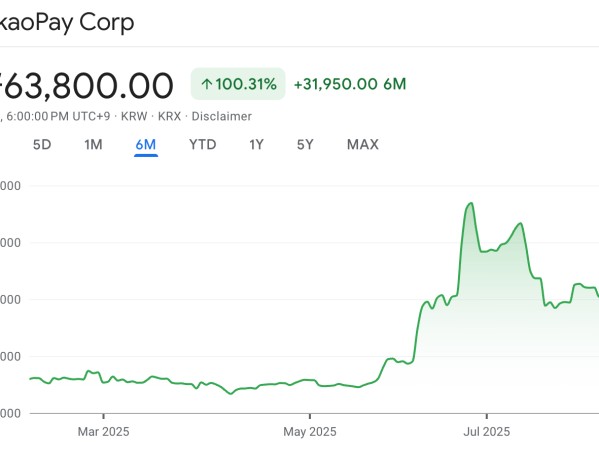The width and height of the screenshot is (599, 450).
Task: Click the Jul 2025 axis marker
Action: point(487,432)
